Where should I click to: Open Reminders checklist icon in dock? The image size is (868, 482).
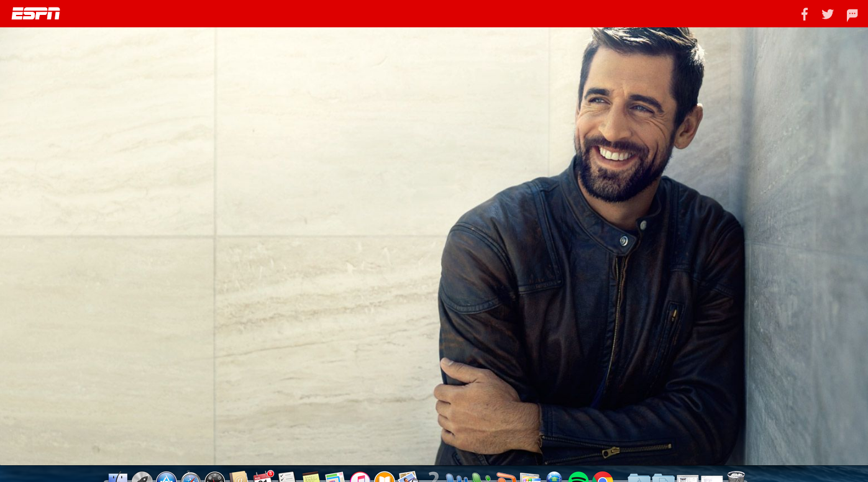(286, 478)
